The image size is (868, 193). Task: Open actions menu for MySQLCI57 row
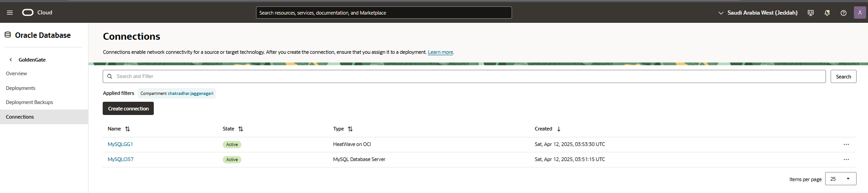(846, 160)
